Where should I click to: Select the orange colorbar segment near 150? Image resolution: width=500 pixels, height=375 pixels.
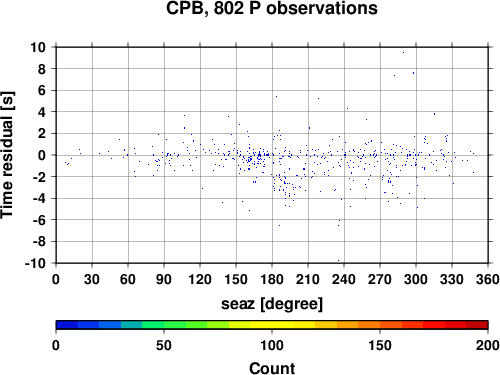click(380, 325)
